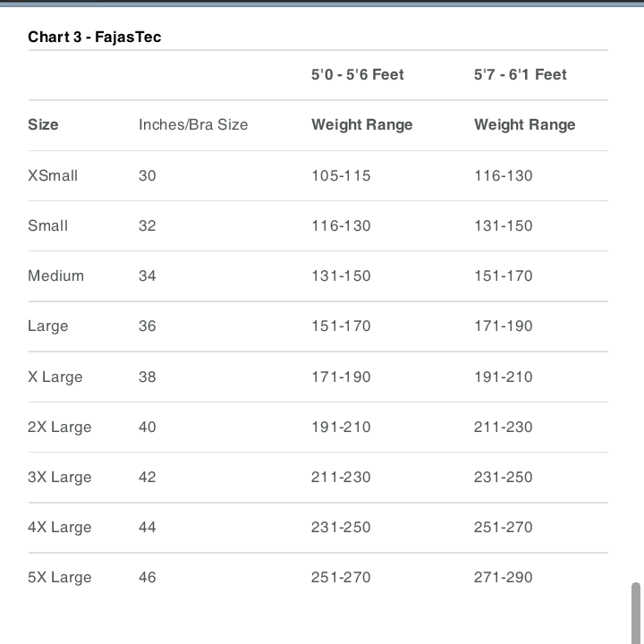Click bra size 46 in the 5X Large row
The height and width of the screenshot is (644, 644).
click(x=147, y=577)
